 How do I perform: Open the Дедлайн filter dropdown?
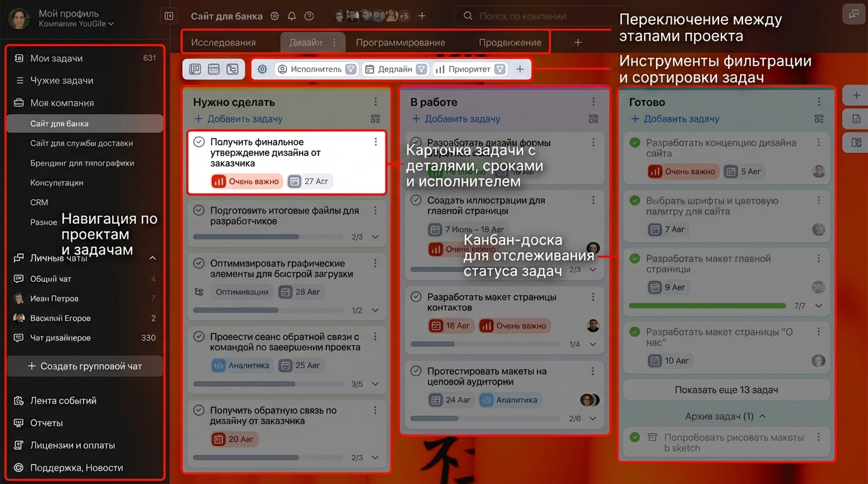421,69
